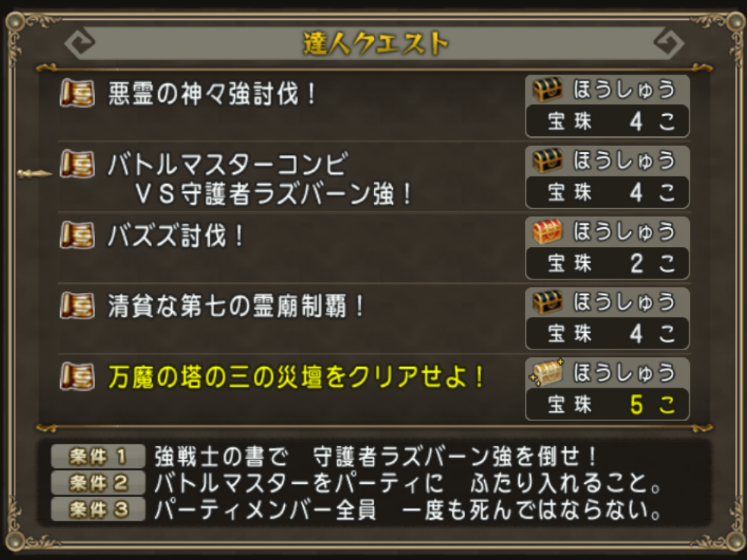Select the quest 悪霊の神々強討伐！
Image resolution: width=747 pixels, height=560 pixels.
(213, 95)
